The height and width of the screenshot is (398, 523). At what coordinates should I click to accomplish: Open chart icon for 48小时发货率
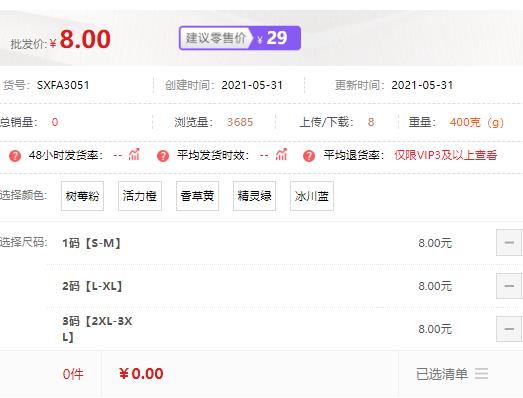click(134, 154)
